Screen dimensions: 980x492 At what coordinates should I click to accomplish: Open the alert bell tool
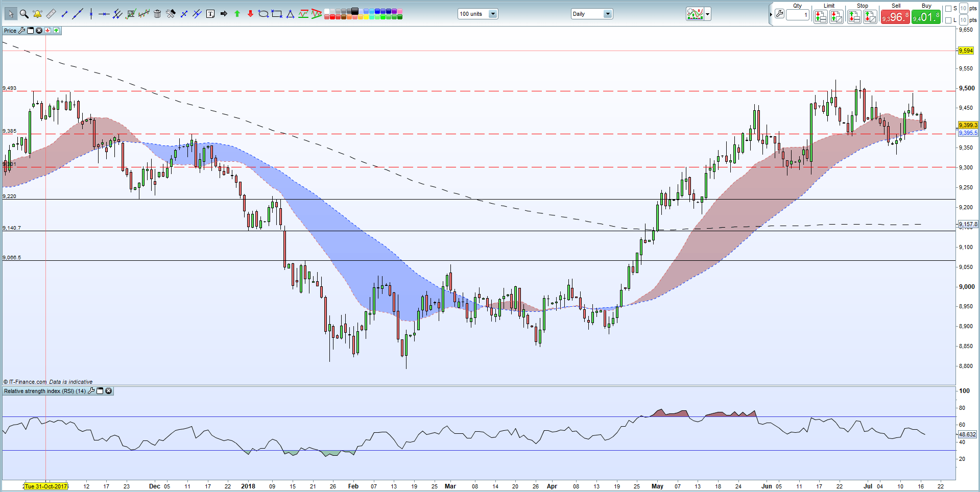(x=37, y=14)
